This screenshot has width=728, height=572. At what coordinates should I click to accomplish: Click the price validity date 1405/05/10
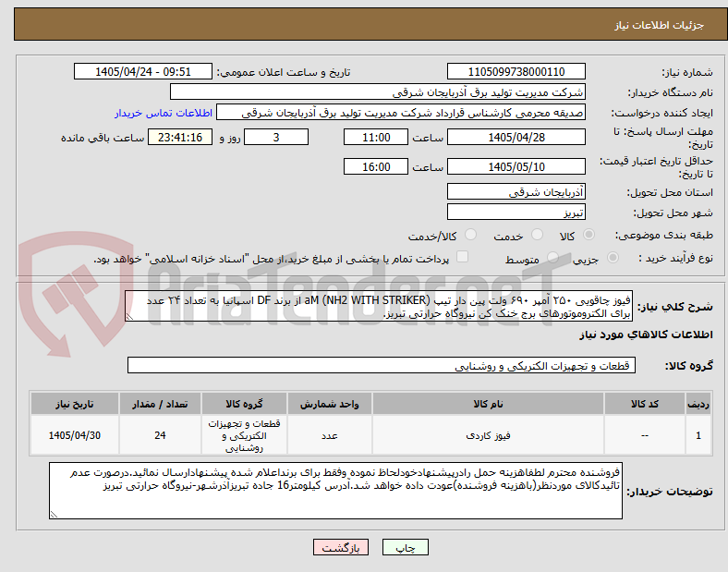(x=516, y=166)
